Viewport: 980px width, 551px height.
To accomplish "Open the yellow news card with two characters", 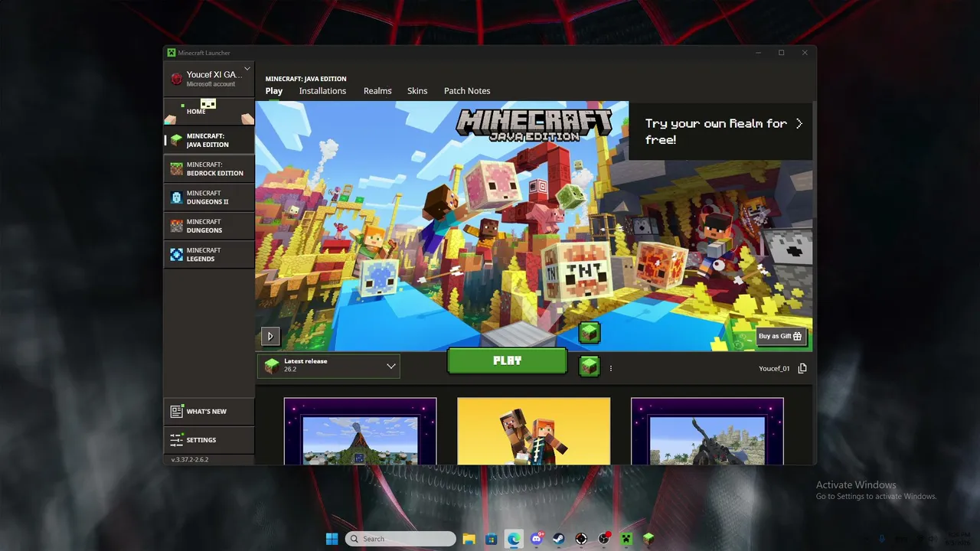I will (534, 431).
